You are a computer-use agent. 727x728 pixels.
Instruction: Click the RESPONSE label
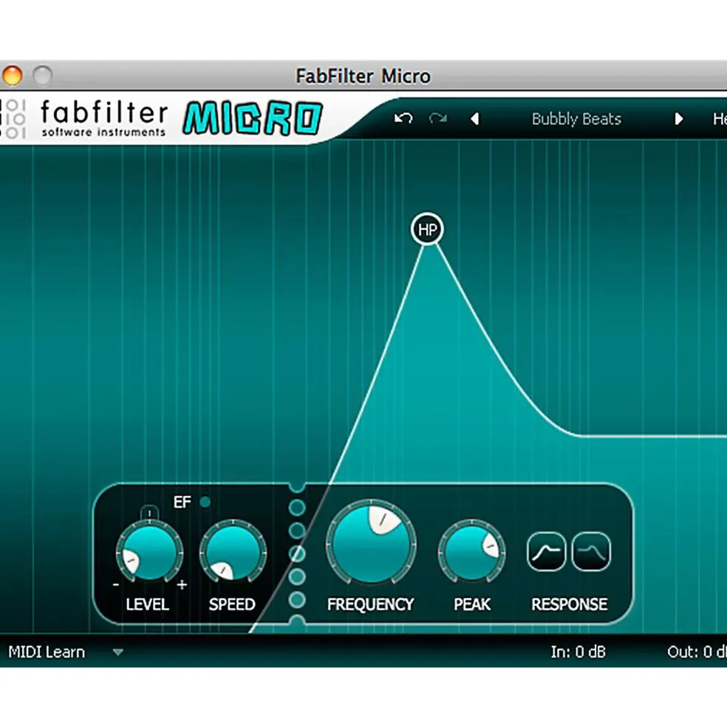[569, 604]
